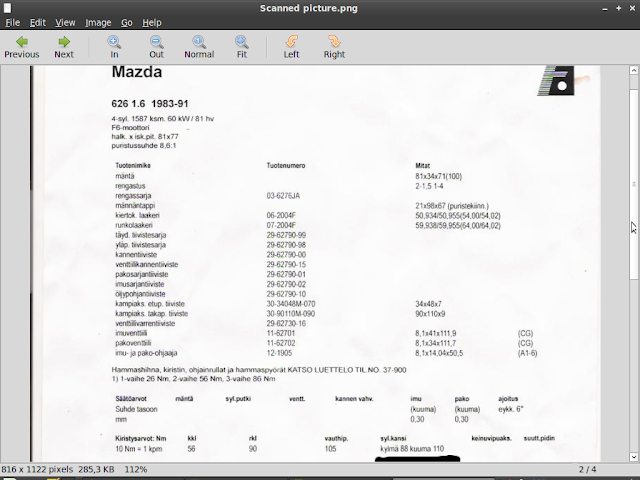Click part number '30-34048M-070'
The height and width of the screenshot is (480, 640).
(x=291, y=304)
